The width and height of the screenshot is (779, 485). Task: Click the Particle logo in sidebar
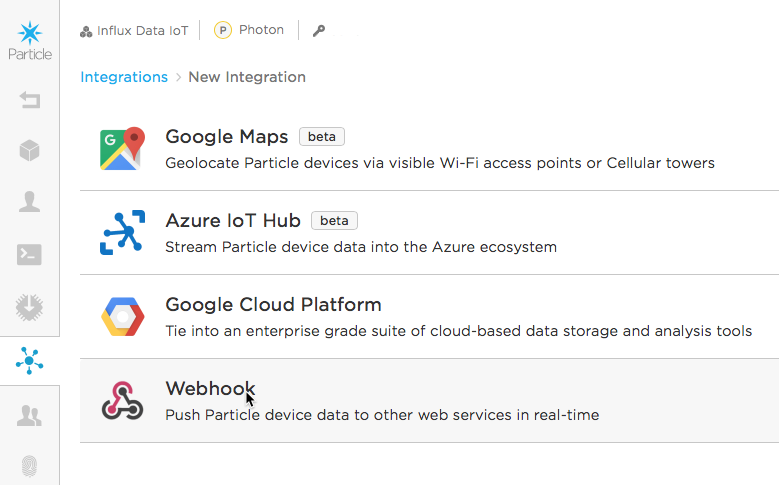(30, 41)
